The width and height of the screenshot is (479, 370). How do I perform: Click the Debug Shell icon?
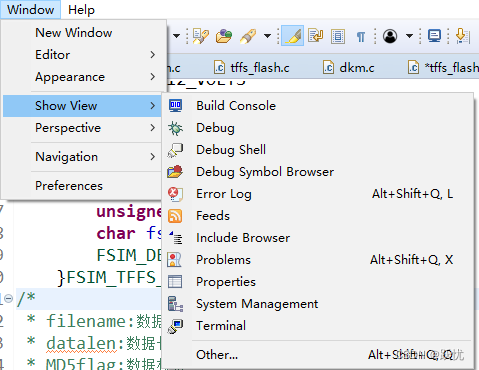(175, 150)
